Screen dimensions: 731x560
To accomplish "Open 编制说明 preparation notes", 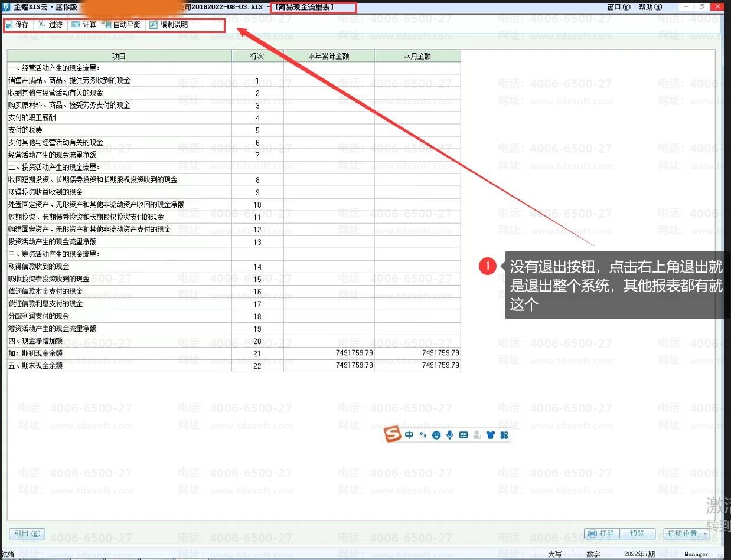I will (x=169, y=25).
